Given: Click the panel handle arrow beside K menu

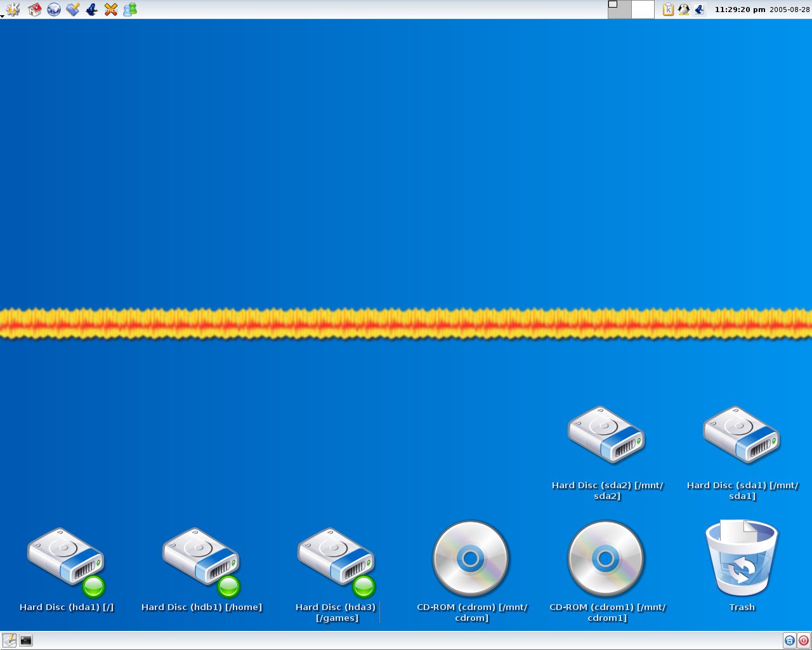Looking at the screenshot, I should 3,15.
